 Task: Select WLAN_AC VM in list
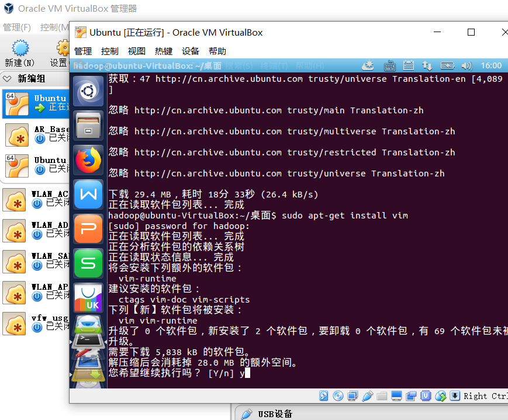click(36, 199)
